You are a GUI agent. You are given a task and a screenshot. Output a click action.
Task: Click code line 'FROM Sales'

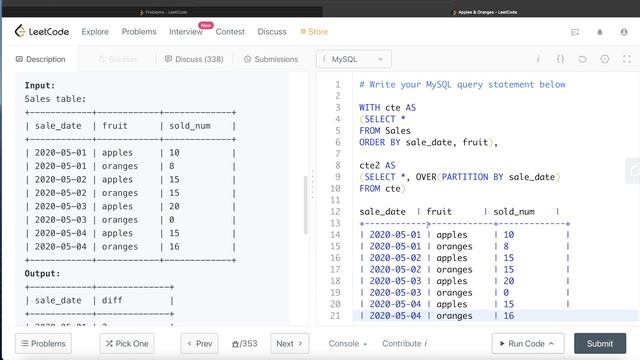click(x=384, y=131)
